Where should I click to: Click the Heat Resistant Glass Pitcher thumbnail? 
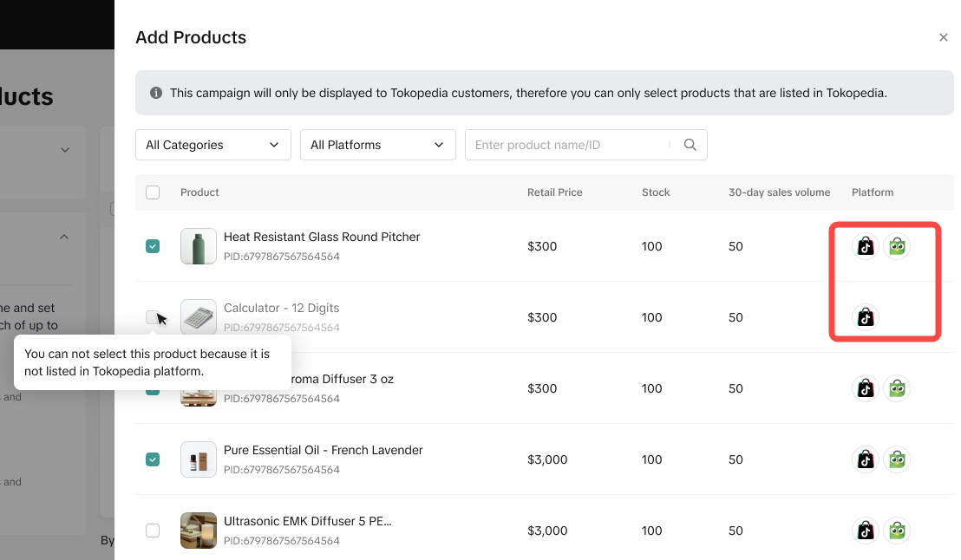[x=199, y=246]
